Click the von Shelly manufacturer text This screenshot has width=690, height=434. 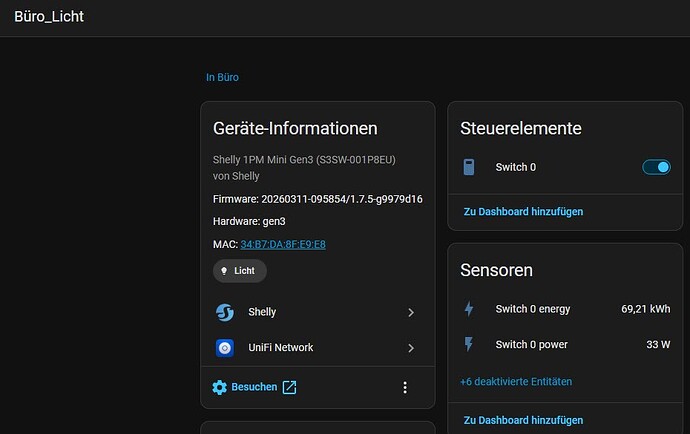(236, 176)
